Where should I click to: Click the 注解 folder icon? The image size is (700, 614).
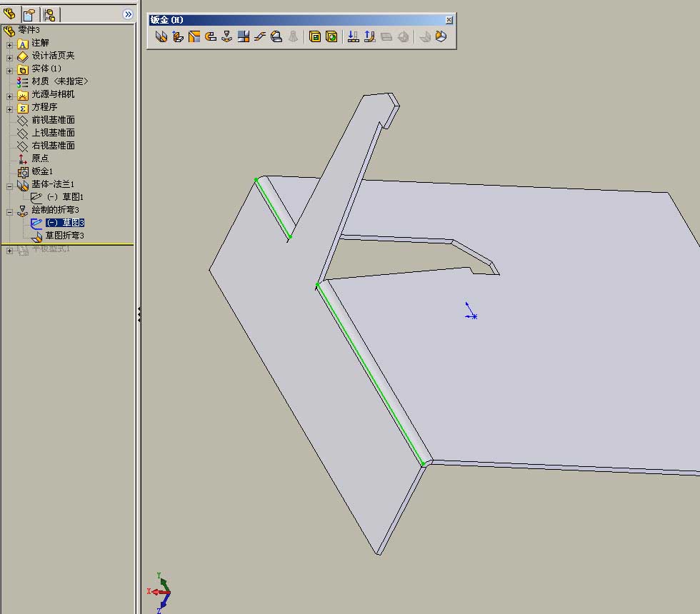point(23,44)
